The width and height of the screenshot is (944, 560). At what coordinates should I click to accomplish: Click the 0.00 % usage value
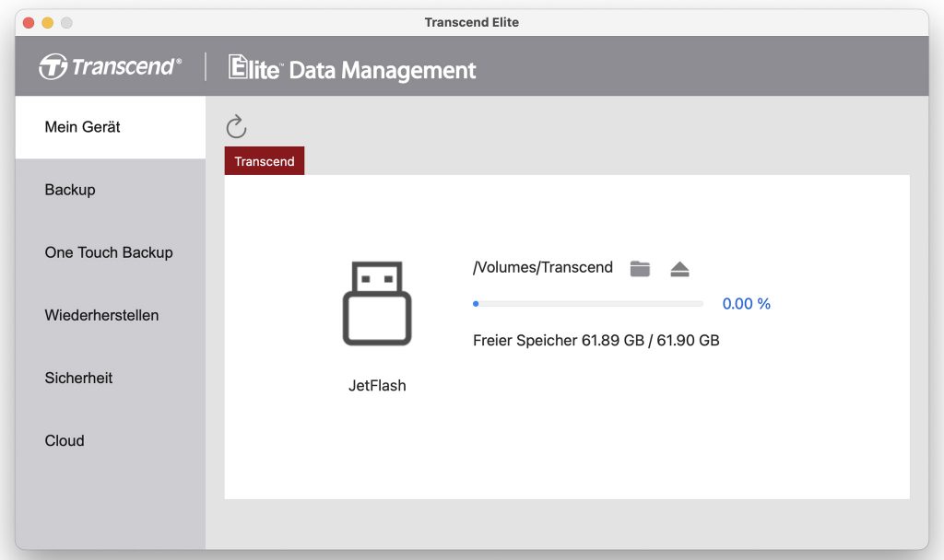(746, 304)
